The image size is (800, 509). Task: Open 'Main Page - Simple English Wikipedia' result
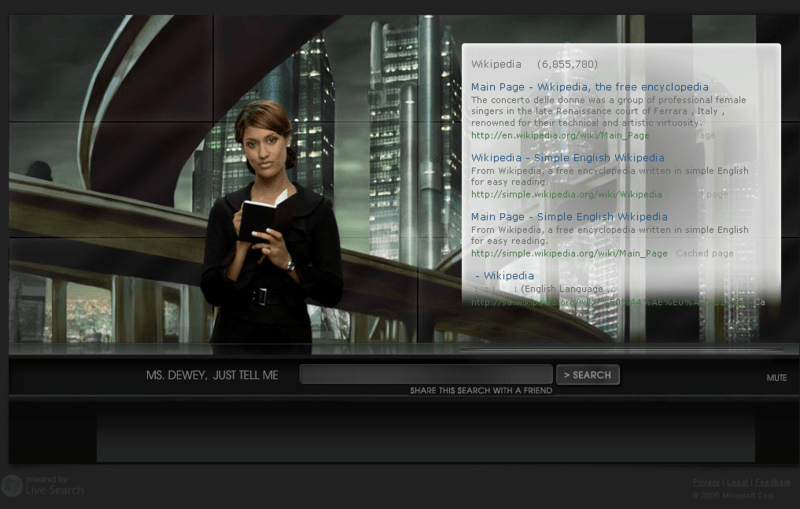click(569, 217)
